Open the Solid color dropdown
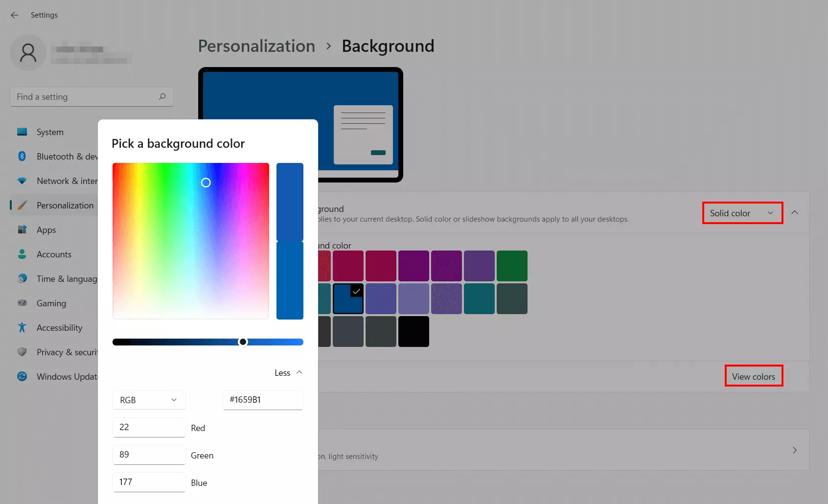 [742, 213]
